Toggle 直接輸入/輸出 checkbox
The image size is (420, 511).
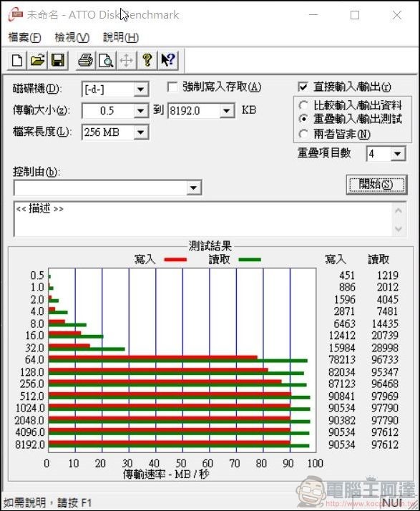tap(303, 87)
